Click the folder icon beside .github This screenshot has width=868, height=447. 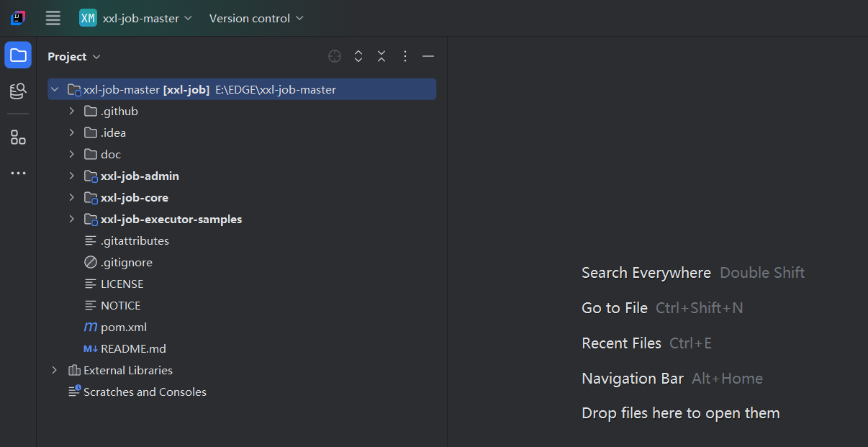[x=91, y=112]
